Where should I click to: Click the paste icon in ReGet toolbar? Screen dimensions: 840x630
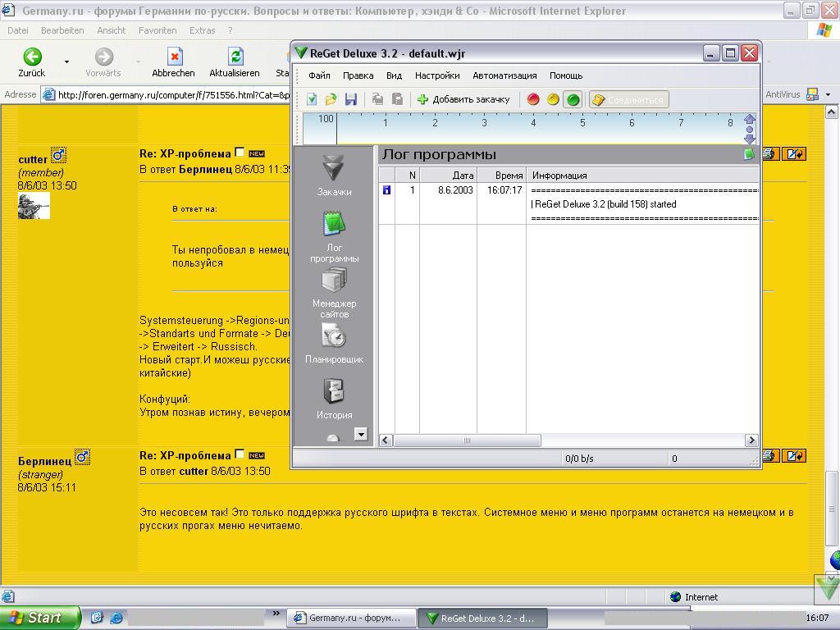click(398, 99)
